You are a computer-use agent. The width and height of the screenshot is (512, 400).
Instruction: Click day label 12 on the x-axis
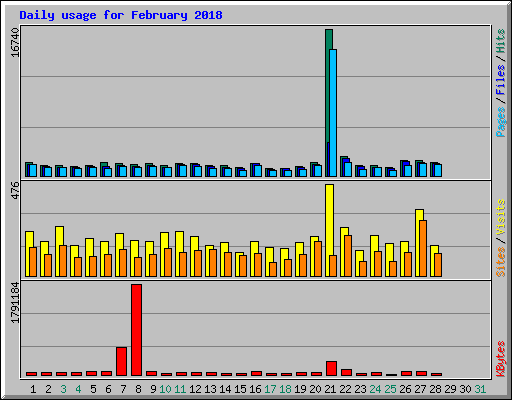coord(195,389)
